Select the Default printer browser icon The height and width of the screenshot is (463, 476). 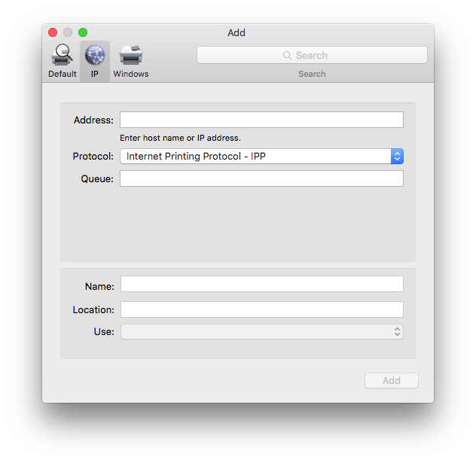pos(63,55)
